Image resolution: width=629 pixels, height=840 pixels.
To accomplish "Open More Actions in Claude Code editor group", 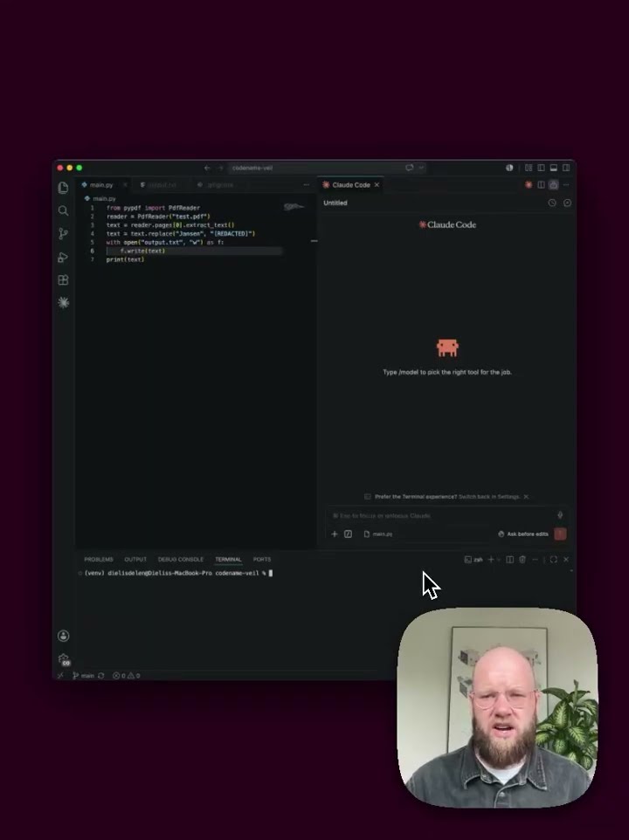I will pyautogui.click(x=566, y=185).
